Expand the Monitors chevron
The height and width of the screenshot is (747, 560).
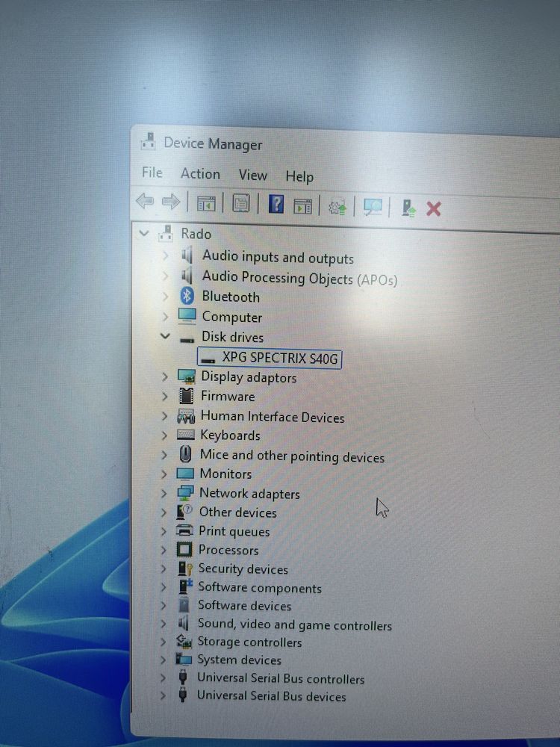164,474
